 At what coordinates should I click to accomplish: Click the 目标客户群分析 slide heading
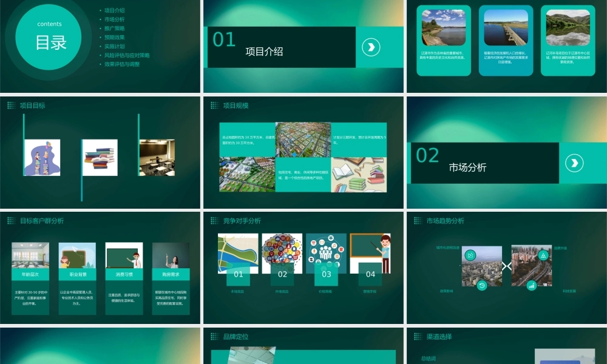point(42,221)
